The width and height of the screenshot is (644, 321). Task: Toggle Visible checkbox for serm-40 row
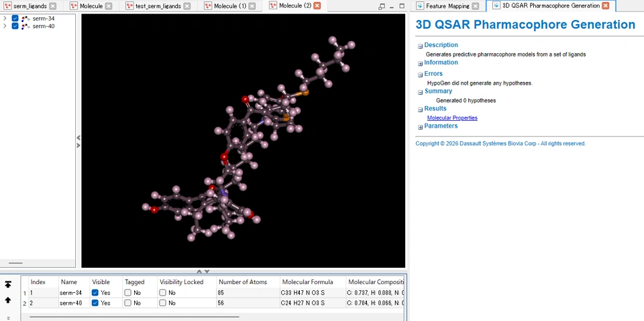coord(95,303)
